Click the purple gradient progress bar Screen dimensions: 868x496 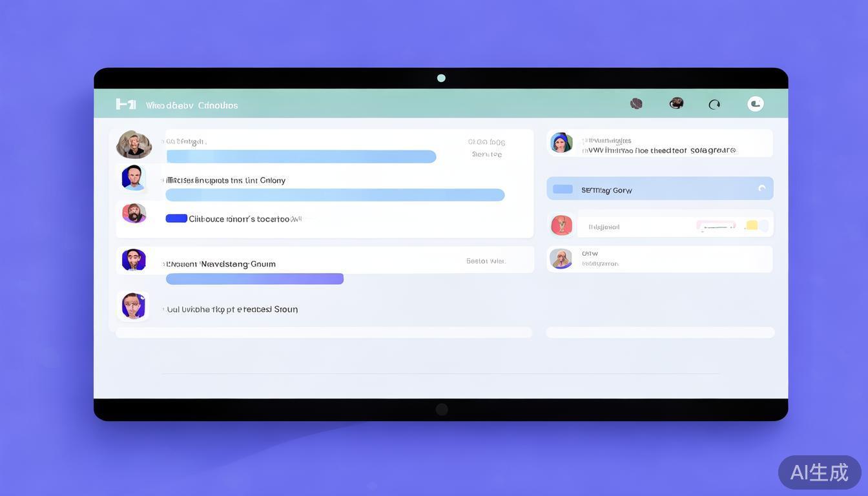pyautogui.click(x=254, y=279)
